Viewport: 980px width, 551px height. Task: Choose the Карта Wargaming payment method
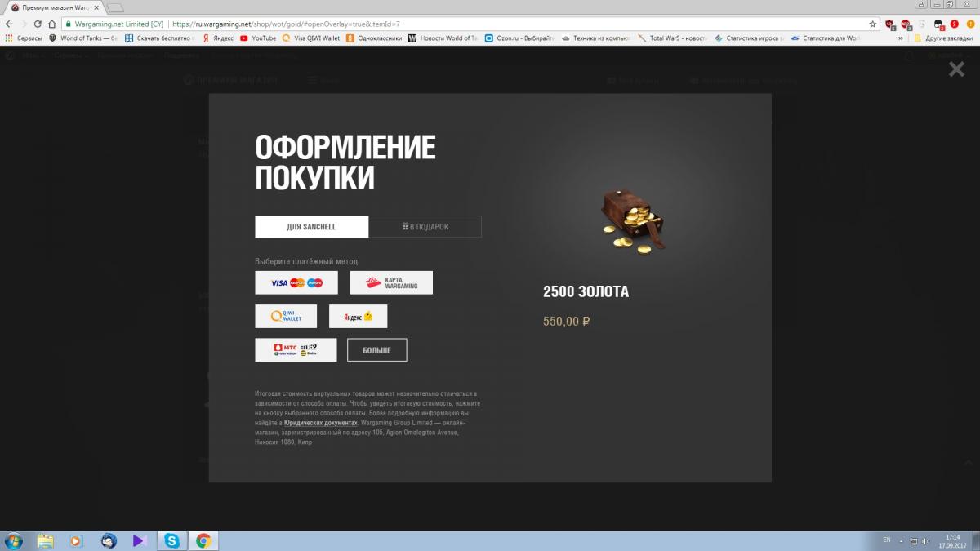point(391,282)
